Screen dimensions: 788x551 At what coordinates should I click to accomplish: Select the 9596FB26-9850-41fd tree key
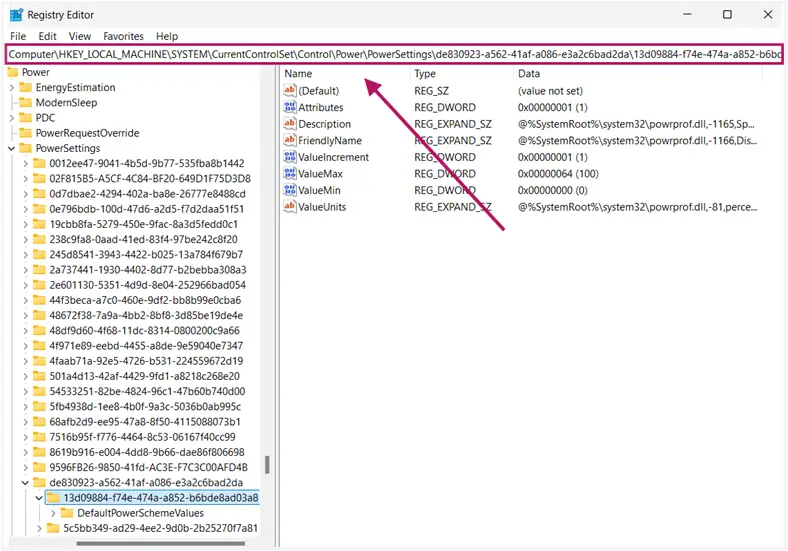(148, 467)
